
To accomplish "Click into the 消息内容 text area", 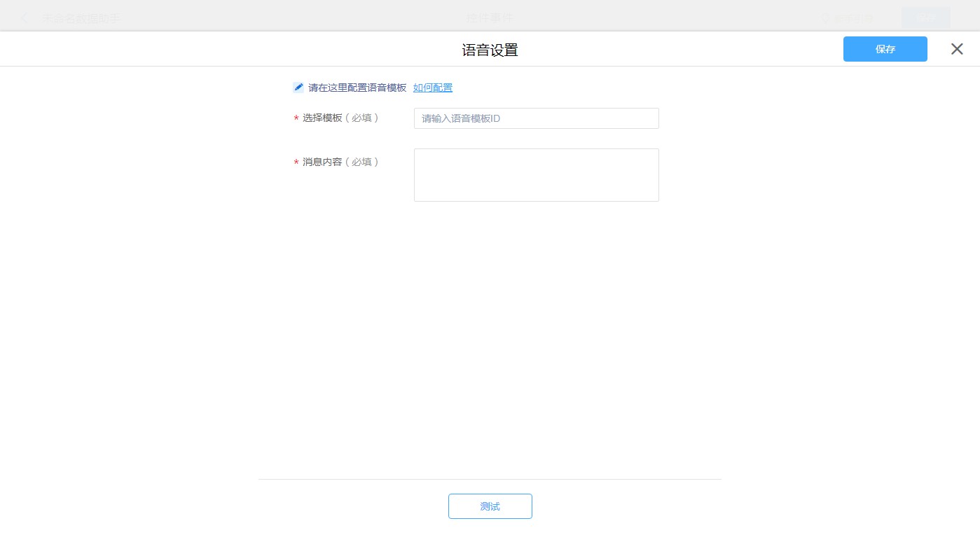I will [x=536, y=175].
